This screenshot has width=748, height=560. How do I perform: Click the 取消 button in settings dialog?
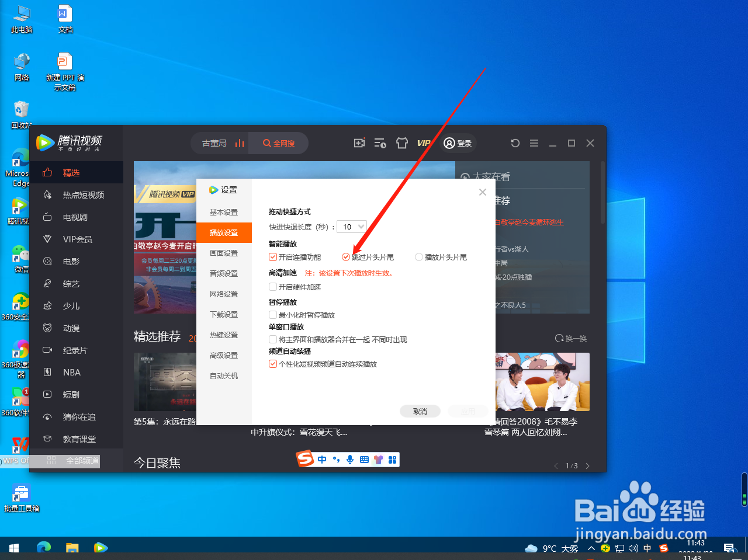click(420, 411)
